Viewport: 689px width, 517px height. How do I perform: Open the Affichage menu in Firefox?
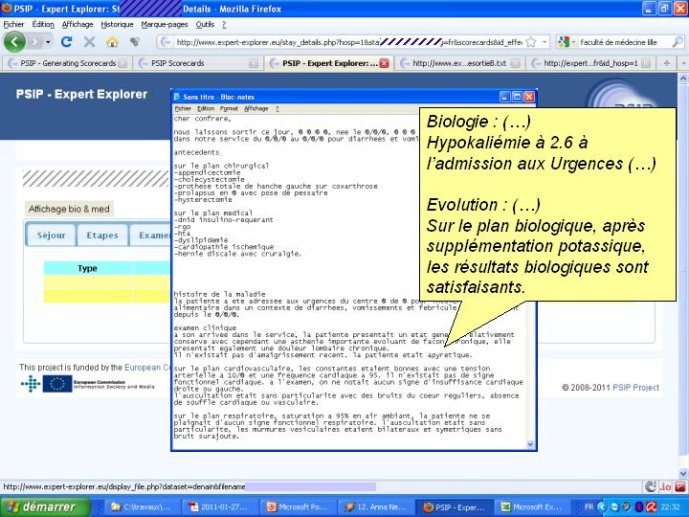(77, 24)
